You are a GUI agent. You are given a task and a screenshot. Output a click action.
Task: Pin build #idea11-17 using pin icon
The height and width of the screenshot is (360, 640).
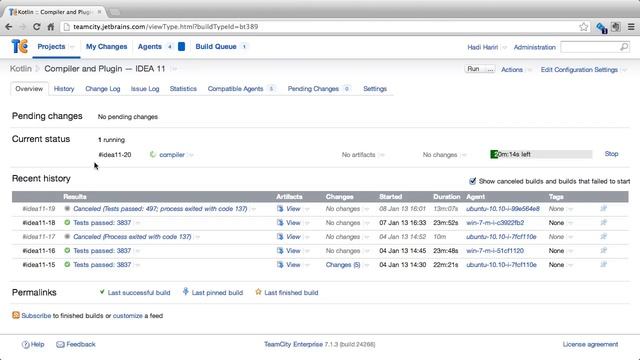coord(604,237)
